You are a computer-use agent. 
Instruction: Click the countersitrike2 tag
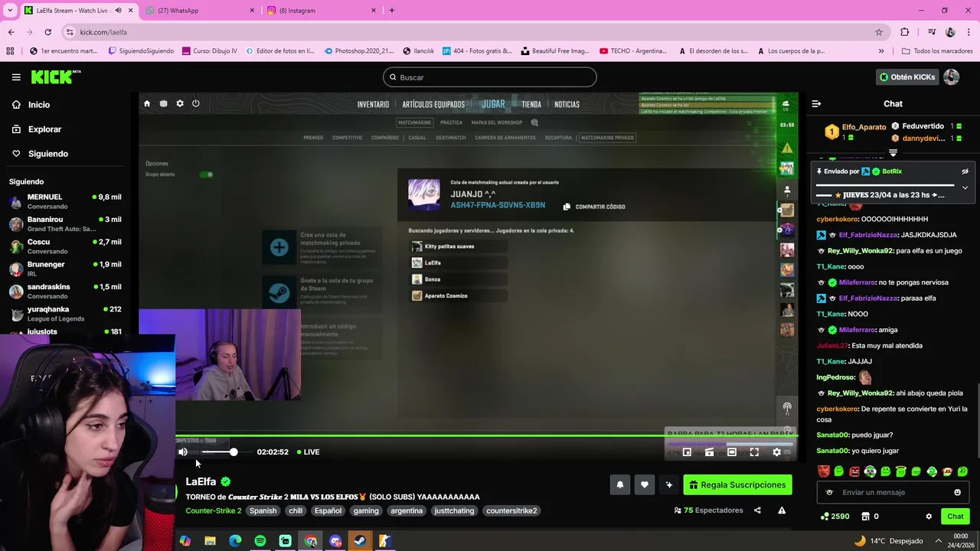click(511, 510)
